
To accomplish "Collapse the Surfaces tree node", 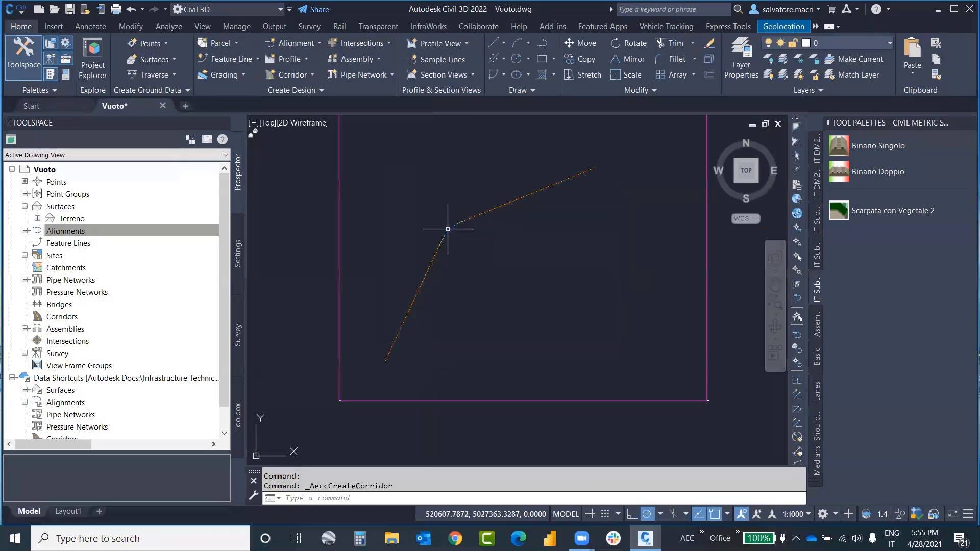I will [x=24, y=206].
